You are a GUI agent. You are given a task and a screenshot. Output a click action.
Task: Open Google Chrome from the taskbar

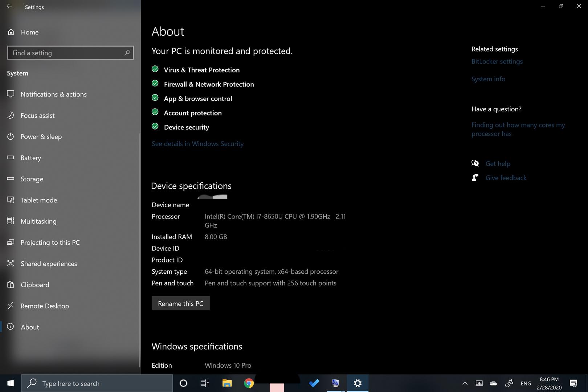(249, 383)
